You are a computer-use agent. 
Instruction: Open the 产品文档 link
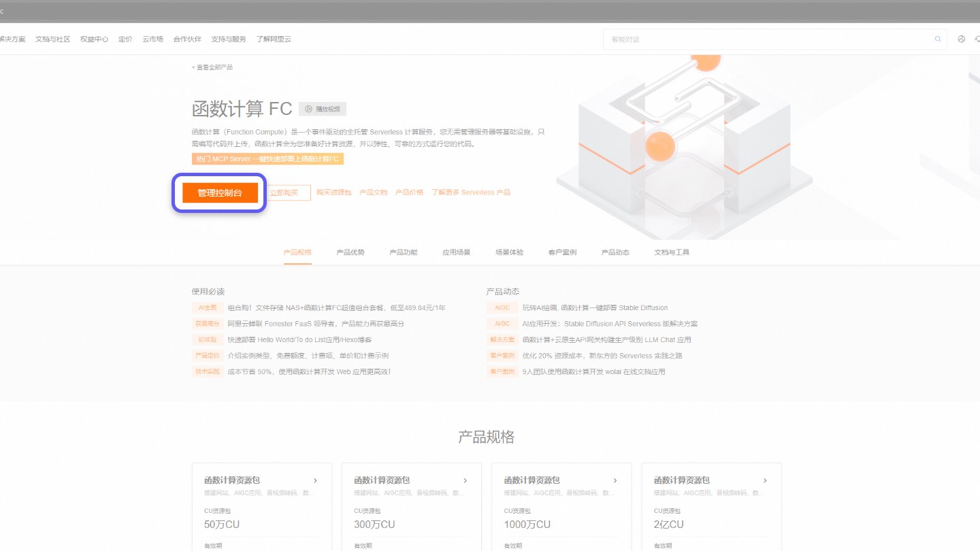[x=374, y=193]
